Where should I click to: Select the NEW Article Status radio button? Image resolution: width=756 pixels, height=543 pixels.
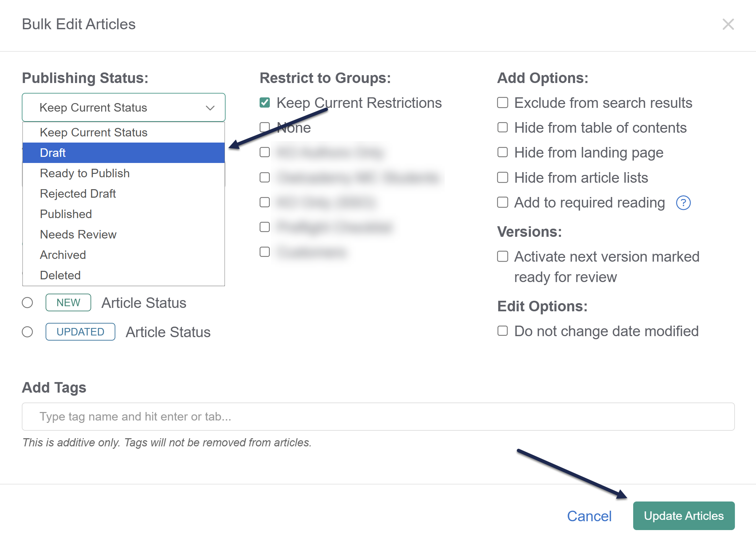[28, 302]
